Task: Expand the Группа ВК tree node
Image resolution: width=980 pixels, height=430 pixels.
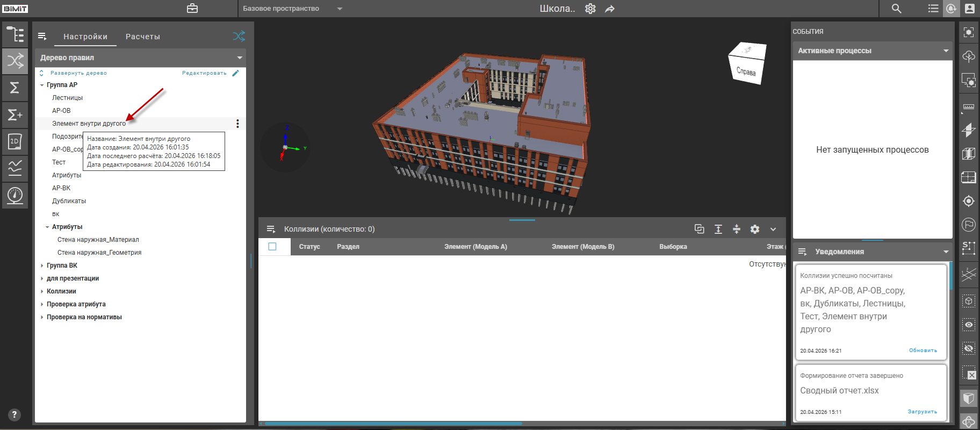Action: [x=42, y=266]
